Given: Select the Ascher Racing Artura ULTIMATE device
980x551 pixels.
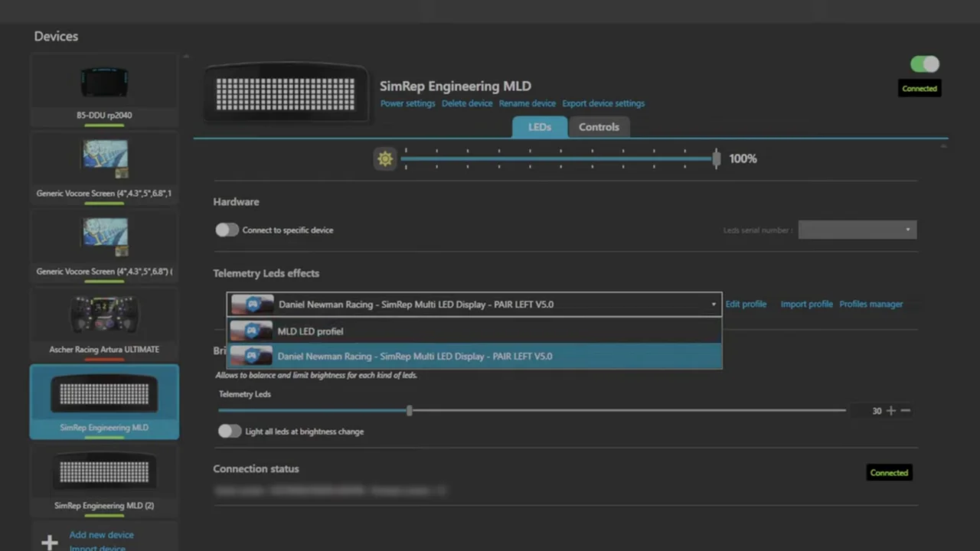Looking at the screenshot, I should coord(104,324).
